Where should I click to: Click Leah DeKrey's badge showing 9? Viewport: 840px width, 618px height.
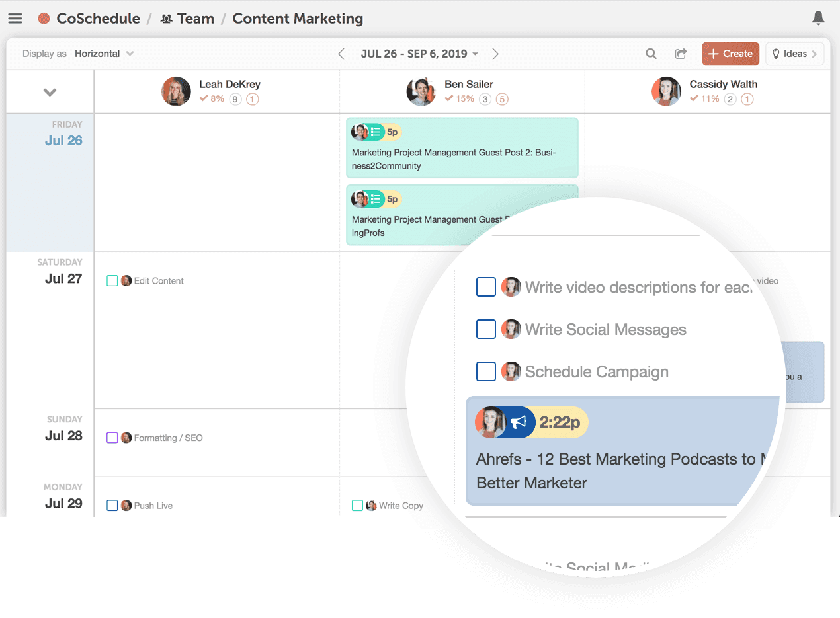tap(235, 99)
